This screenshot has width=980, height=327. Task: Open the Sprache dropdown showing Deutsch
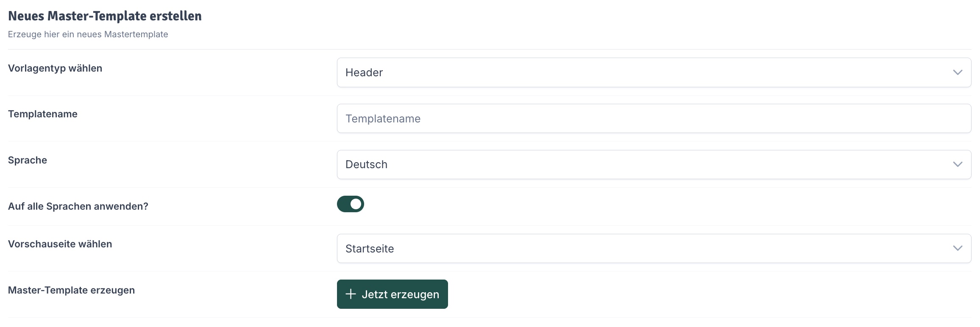(654, 164)
